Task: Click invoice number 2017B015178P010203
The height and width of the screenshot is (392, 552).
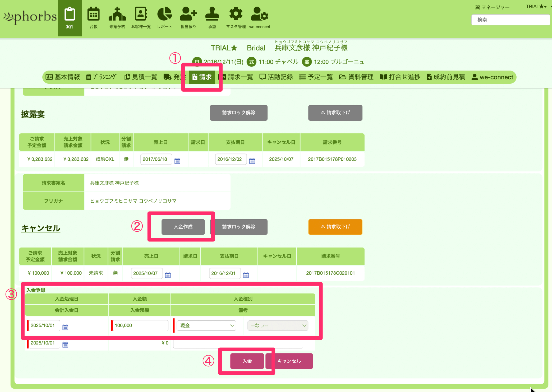Action: (332, 159)
